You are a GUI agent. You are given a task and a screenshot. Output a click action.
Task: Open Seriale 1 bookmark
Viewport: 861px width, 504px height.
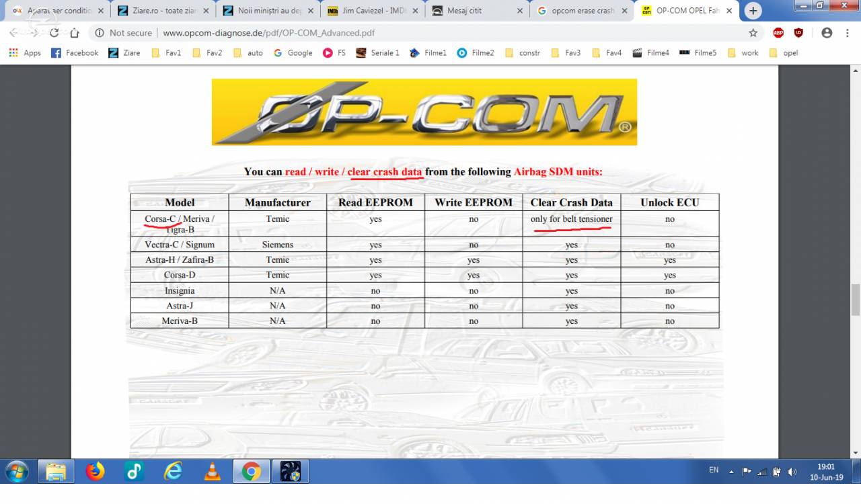377,53
